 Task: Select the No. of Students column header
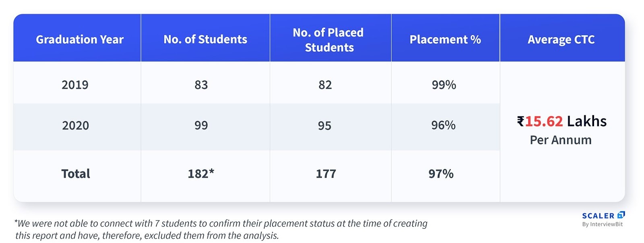coord(205,39)
